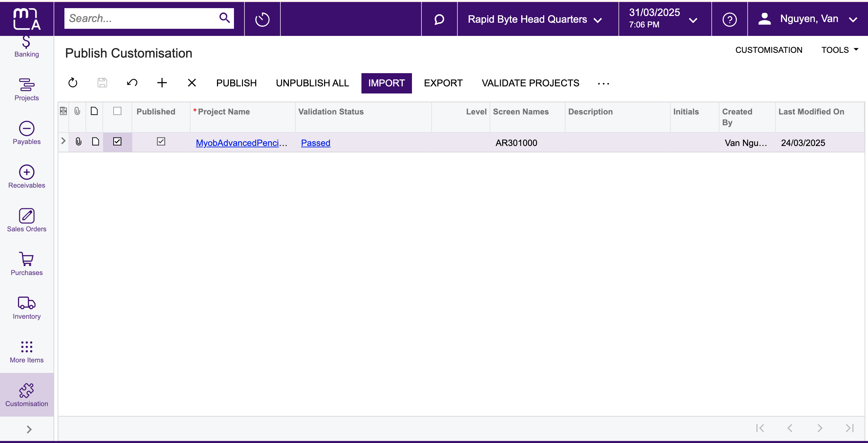Click the grid configuration icon in header
Viewport: 868px width, 443px height.
tap(63, 111)
